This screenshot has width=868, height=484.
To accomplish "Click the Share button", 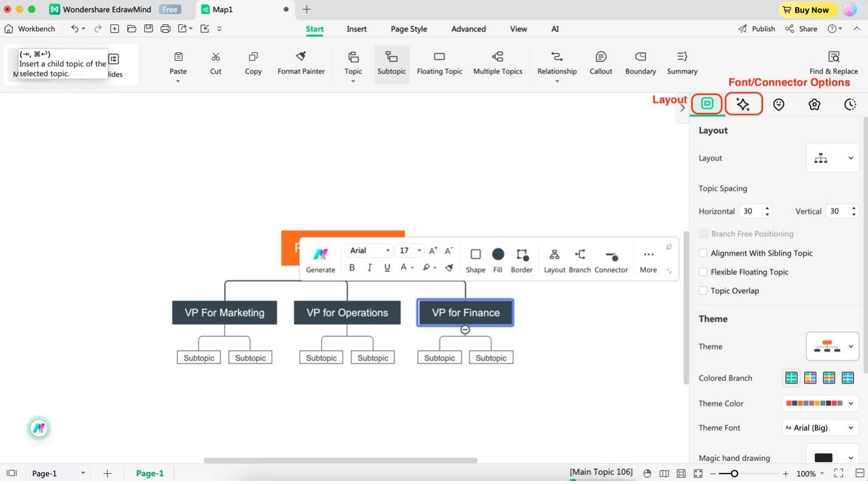I will click(x=801, y=29).
